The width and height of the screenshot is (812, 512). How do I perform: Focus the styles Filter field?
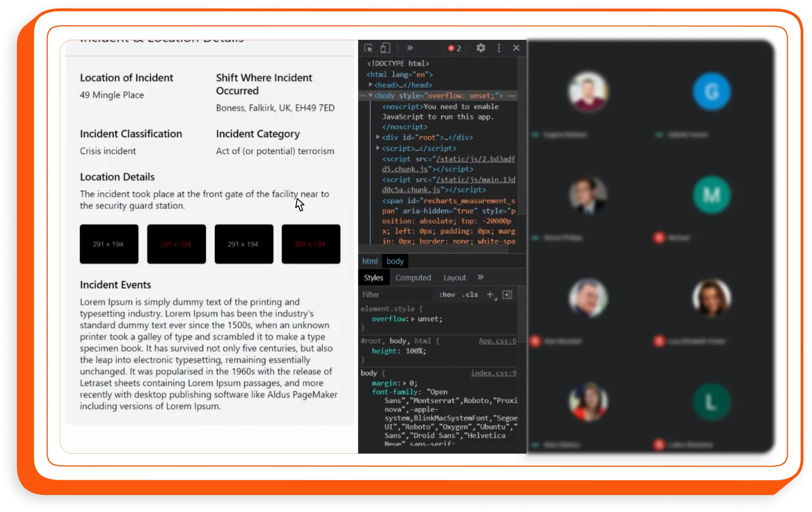coord(396,295)
